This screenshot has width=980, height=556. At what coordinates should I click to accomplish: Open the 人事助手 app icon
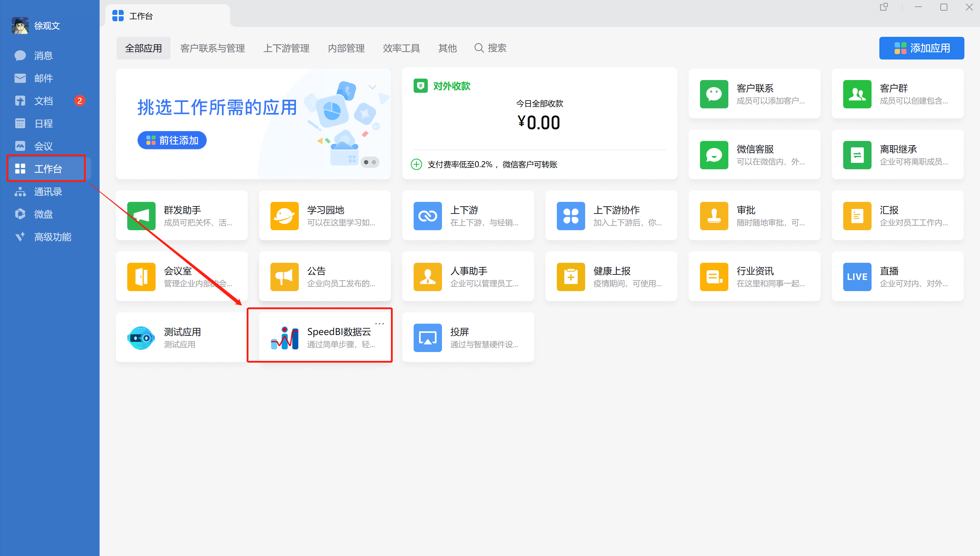pyautogui.click(x=427, y=277)
